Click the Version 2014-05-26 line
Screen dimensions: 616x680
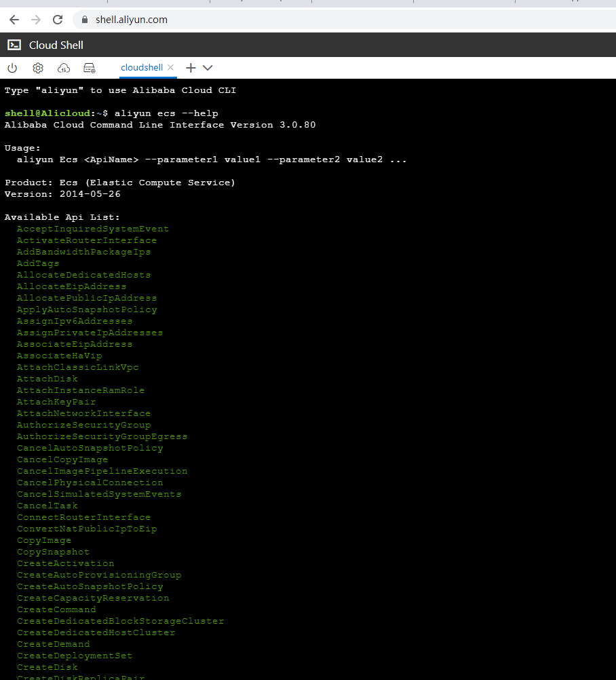[62, 194]
